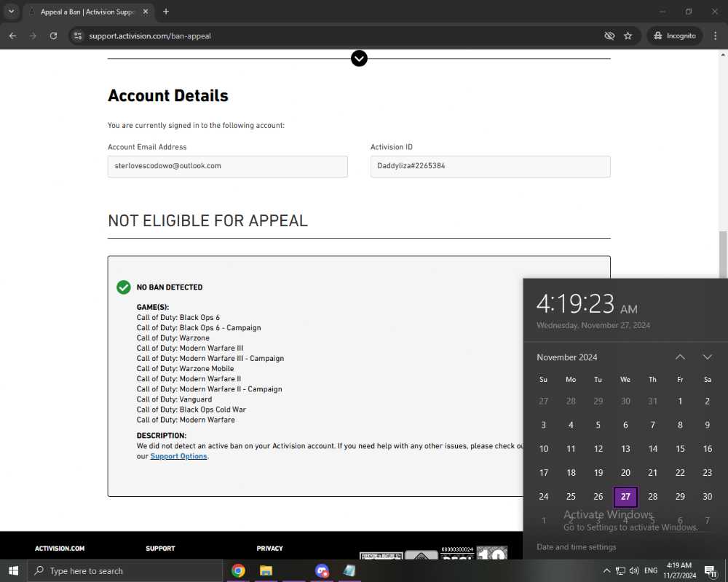Open the volume control tray icon
The height and width of the screenshot is (582, 728).
pos(634,570)
